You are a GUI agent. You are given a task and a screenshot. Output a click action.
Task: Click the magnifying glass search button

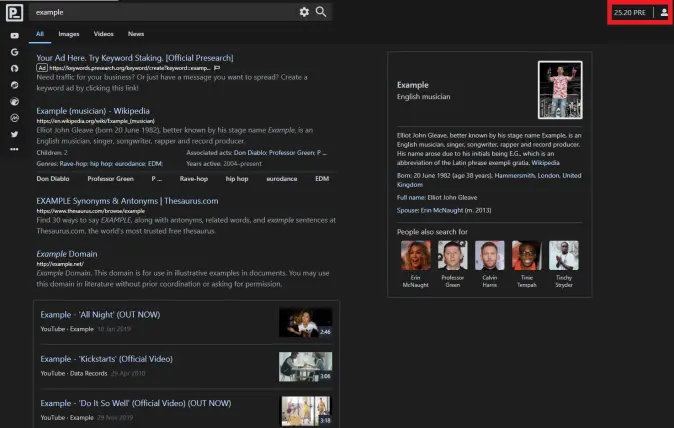coord(321,12)
